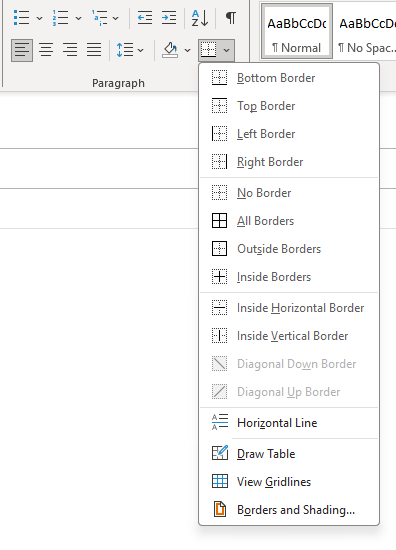Image resolution: width=396 pixels, height=550 pixels.
Task: Click the Increase Indent icon
Action: point(169,18)
